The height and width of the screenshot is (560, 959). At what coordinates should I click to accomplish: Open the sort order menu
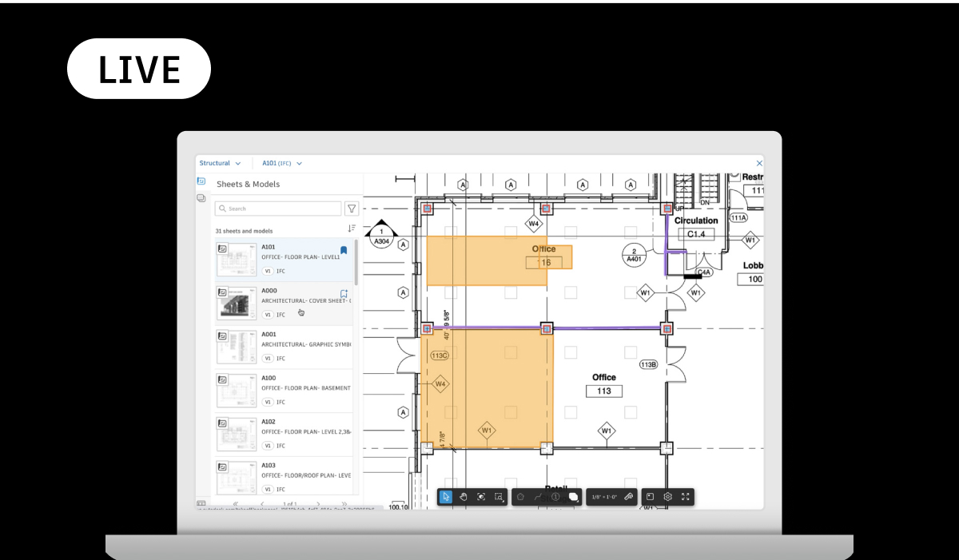click(350, 227)
